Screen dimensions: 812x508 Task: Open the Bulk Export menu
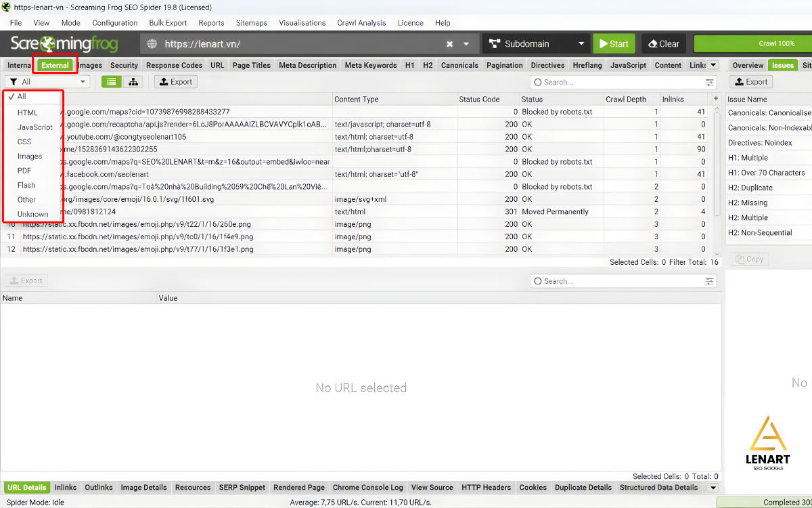(x=167, y=22)
